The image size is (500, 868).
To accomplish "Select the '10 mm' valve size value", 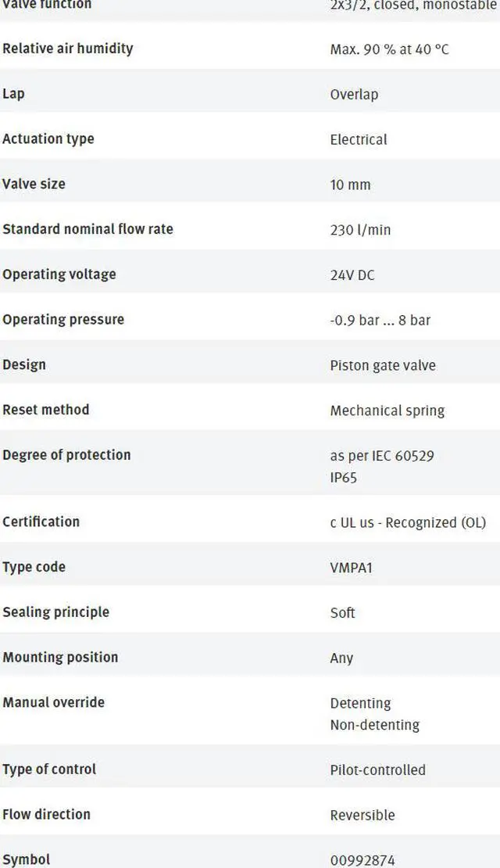I will coord(350,185).
